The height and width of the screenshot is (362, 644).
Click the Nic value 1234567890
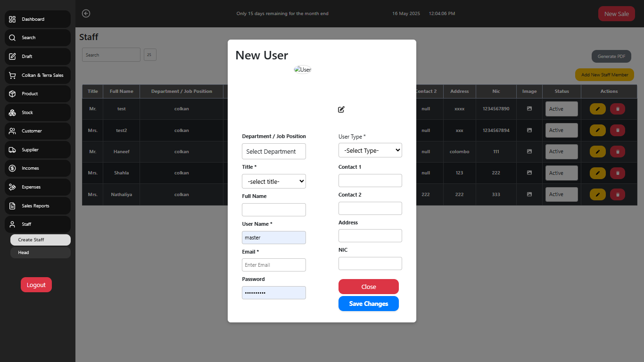[x=496, y=109]
